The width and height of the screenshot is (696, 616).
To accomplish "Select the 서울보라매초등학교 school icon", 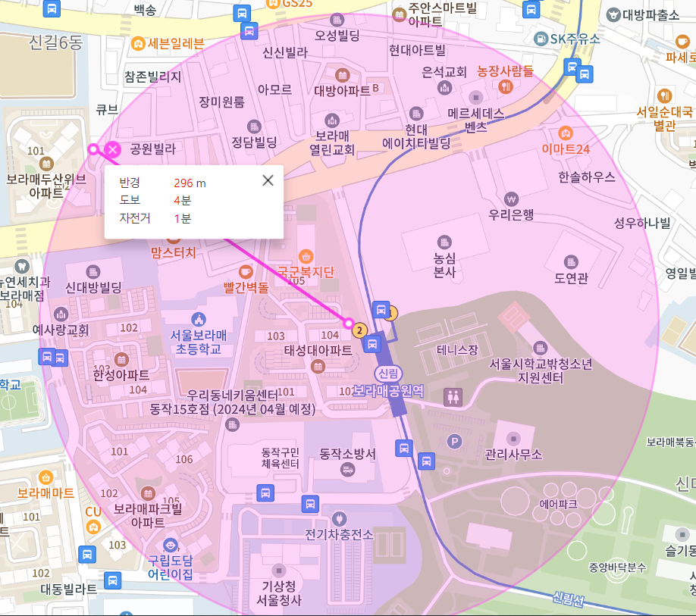I will coord(199,319).
